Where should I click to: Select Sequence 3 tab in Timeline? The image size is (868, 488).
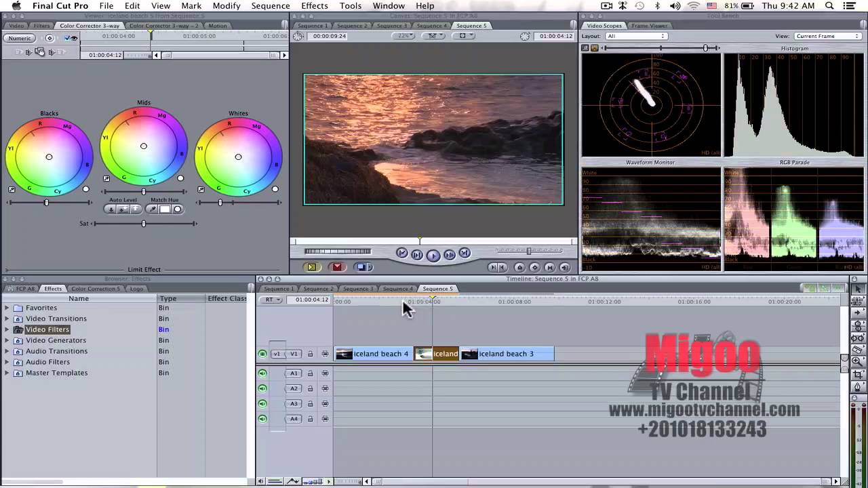358,289
